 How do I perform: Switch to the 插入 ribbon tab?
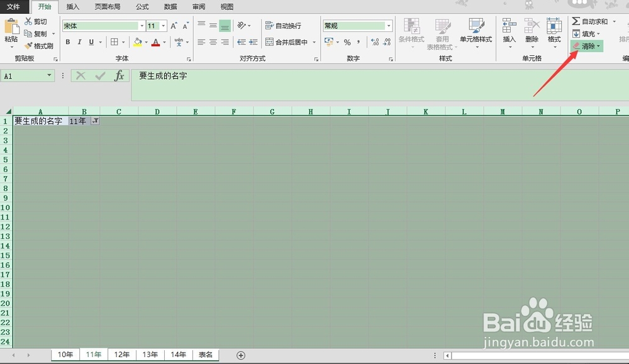(73, 7)
